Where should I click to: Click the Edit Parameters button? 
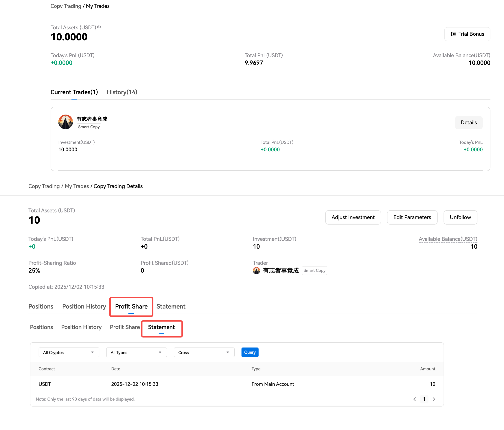pyautogui.click(x=412, y=217)
